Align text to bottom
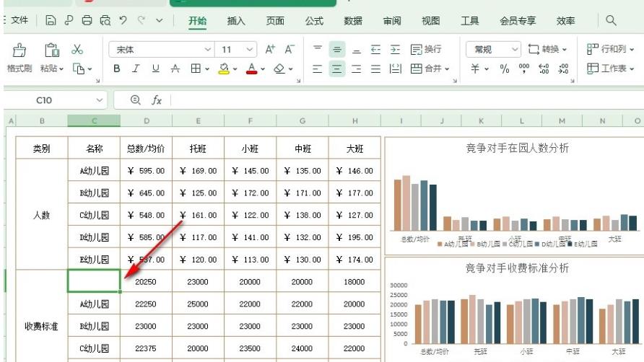This screenshot has height=362, width=644. [357, 50]
